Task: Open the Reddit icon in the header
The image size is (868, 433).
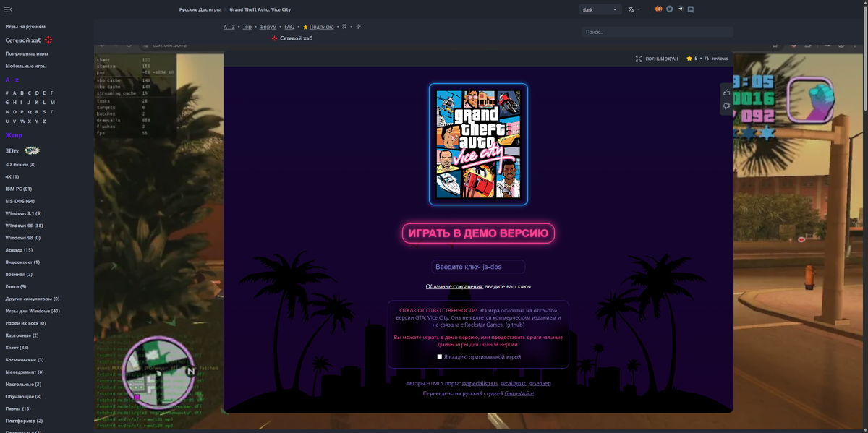Action: tap(658, 9)
